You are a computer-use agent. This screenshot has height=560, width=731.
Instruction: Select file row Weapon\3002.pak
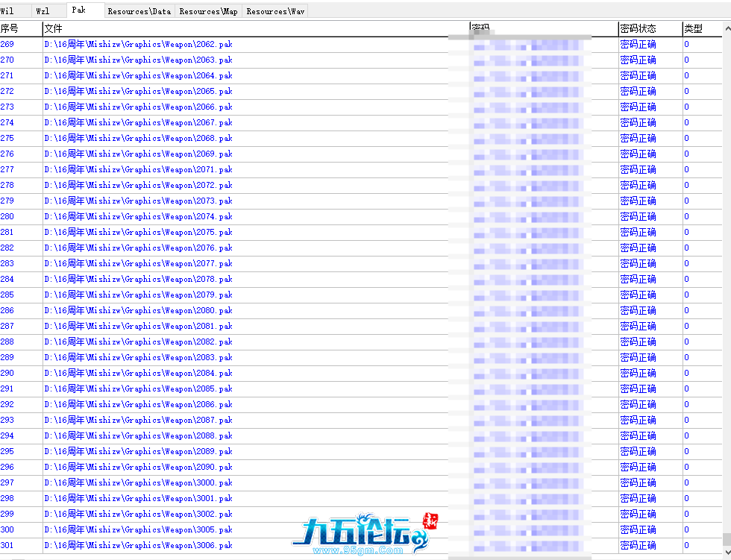pyautogui.click(x=361, y=514)
